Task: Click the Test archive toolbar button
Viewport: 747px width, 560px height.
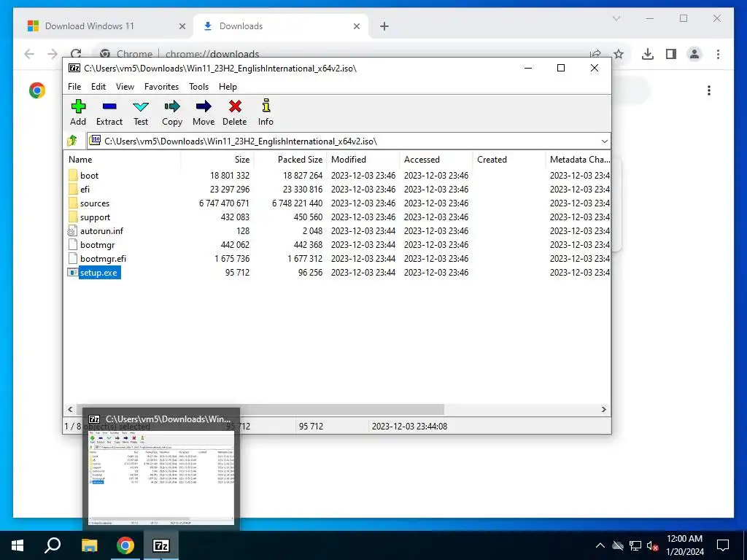Action: pos(141,113)
